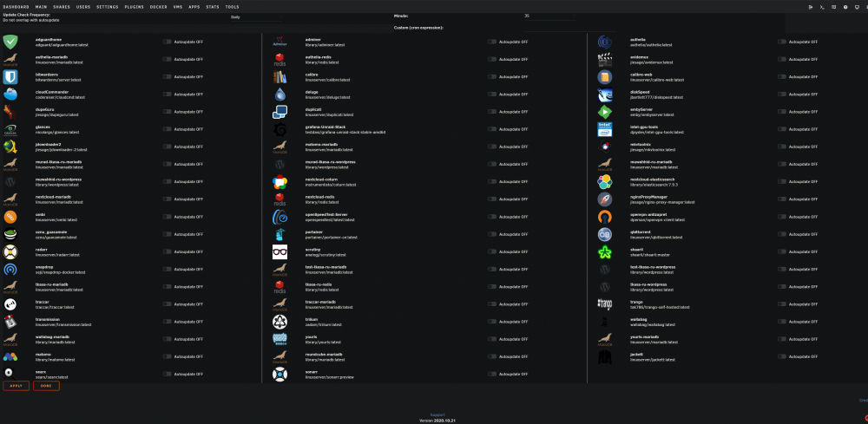Viewport: 868px width, 424px height.
Task: Switch on autoupdate for jdownloader2
Action: coord(168,147)
